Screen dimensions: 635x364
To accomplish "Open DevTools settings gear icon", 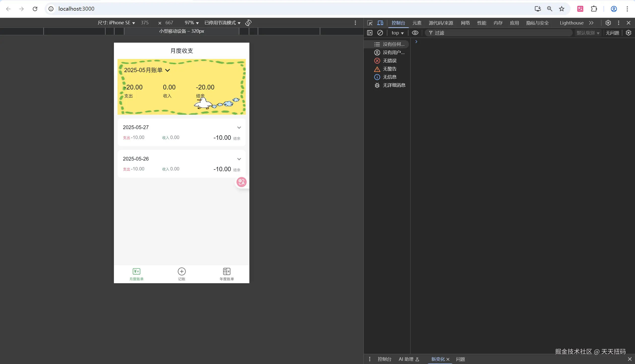I will point(608,23).
